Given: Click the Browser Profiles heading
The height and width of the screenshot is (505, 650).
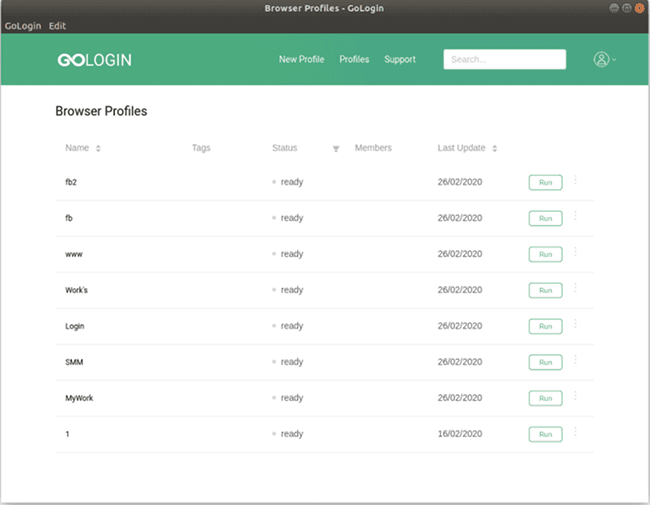Looking at the screenshot, I should click(x=101, y=111).
